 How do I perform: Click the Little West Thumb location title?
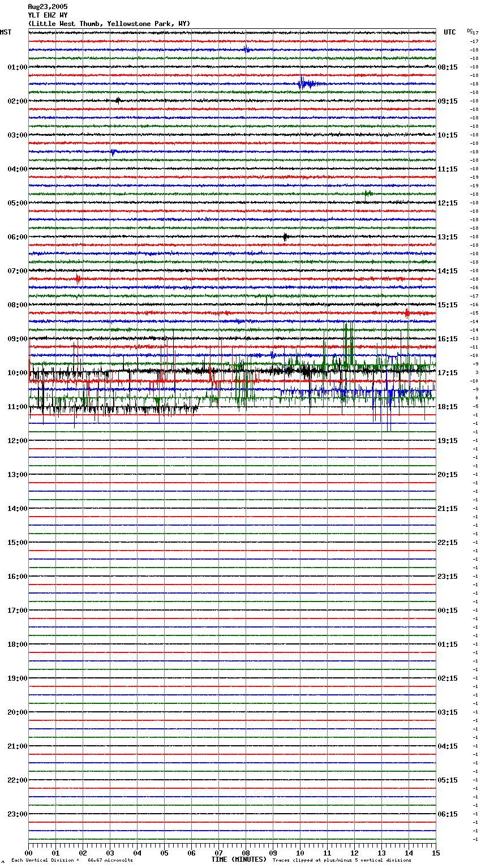(109, 24)
